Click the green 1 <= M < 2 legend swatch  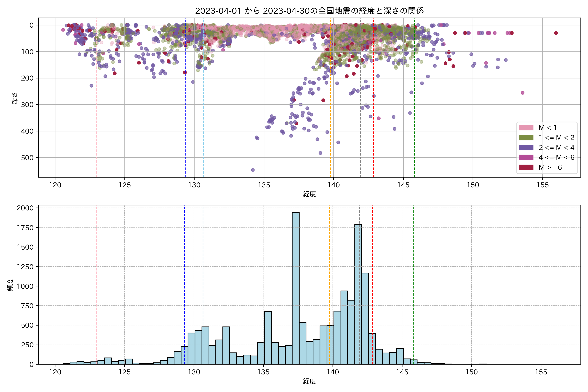pos(526,138)
